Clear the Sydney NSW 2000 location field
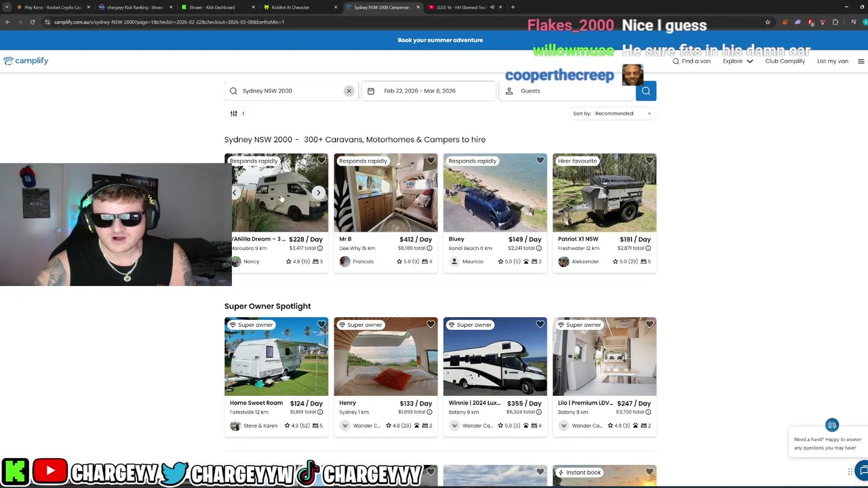Screen dimensions: 868x488 (349, 91)
